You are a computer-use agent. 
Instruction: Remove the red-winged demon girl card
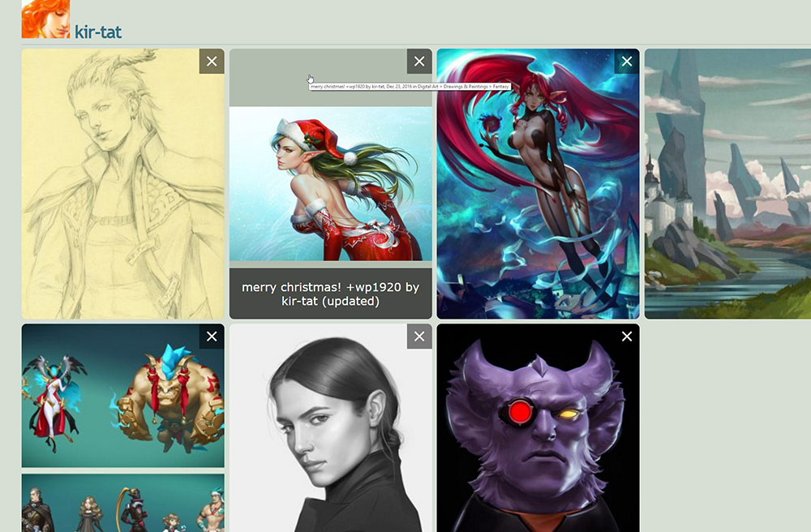(626, 62)
